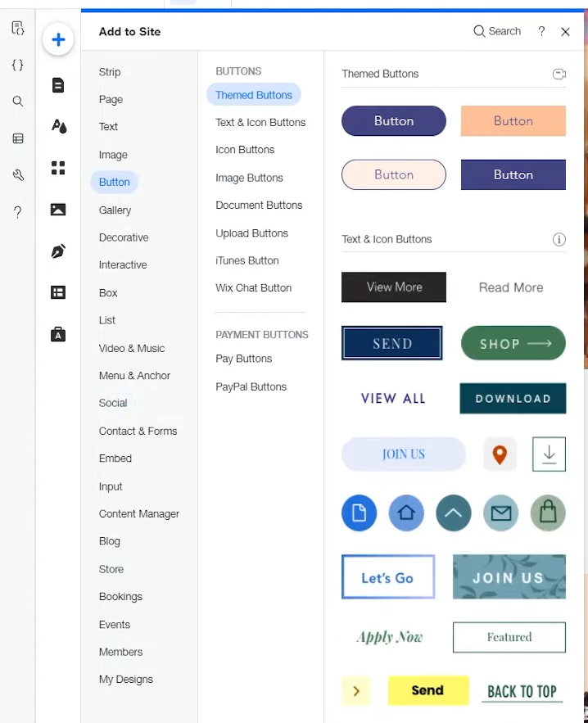Click the wrench tools icon in the far-left strip
588x723 pixels.
point(17,175)
